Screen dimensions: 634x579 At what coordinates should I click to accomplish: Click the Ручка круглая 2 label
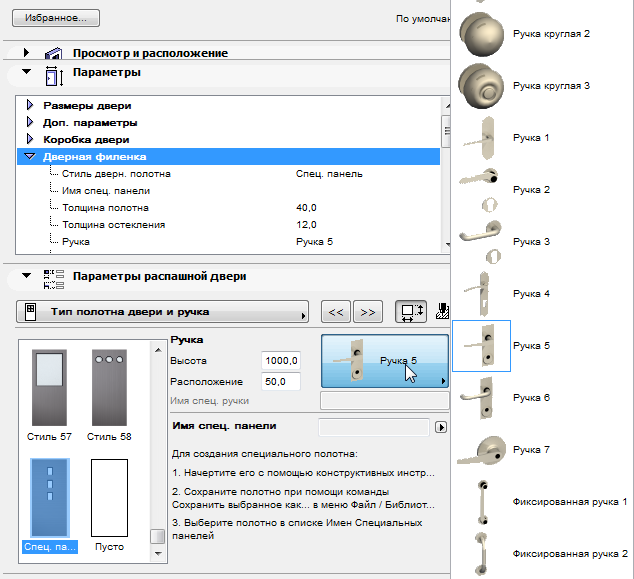click(x=551, y=34)
